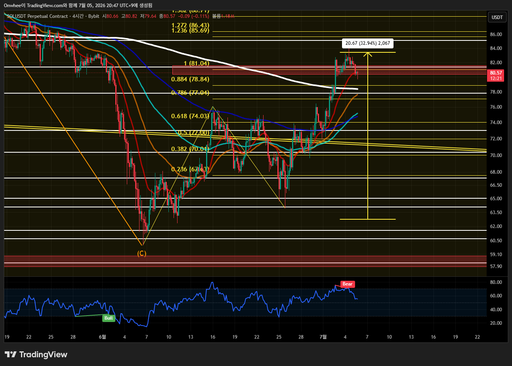Image resolution: width=512 pixels, height=366 pixels.
Task: Select the 1.236 (85.69) Fibonacci label
Action: click(190, 31)
